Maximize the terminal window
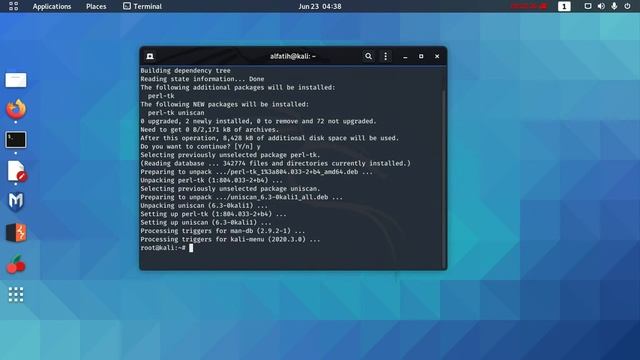Screen dimensions: 640x360 point(421,56)
